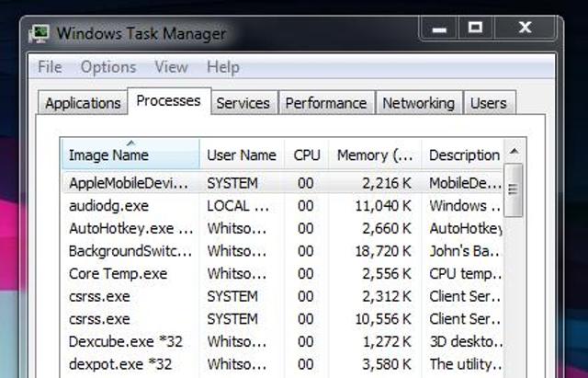Sort by Description column header
The height and width of the screenshot is (378, 588).
pyautogui.click(x=464, y=155)
